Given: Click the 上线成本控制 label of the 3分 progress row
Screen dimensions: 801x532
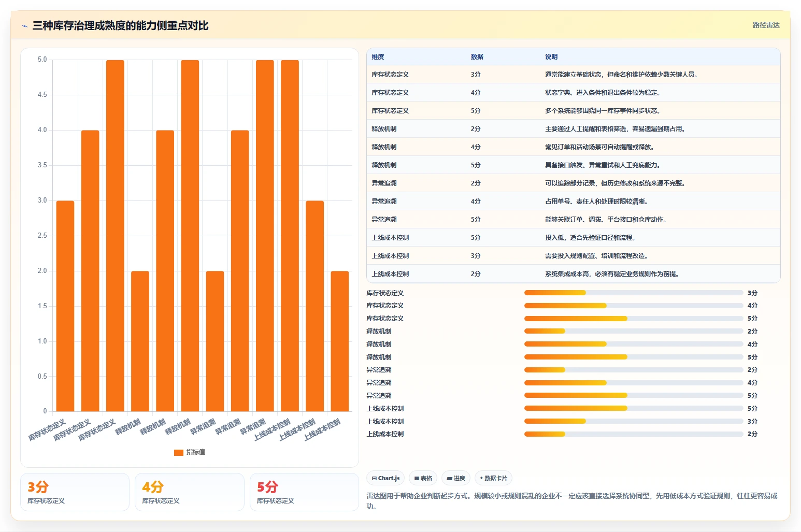Looking at the screenshot, I should coord(385,422).
